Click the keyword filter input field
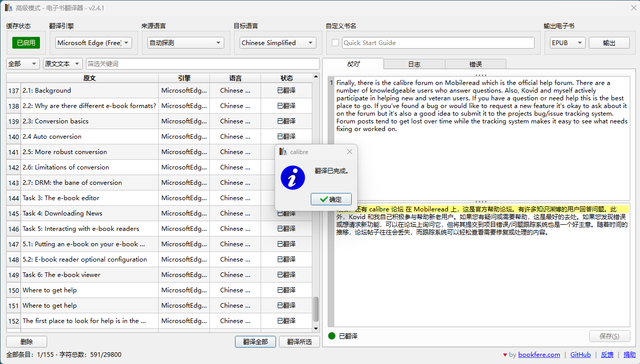The width and height of the screenshot is (640, 364). click(x=203, y=63)
